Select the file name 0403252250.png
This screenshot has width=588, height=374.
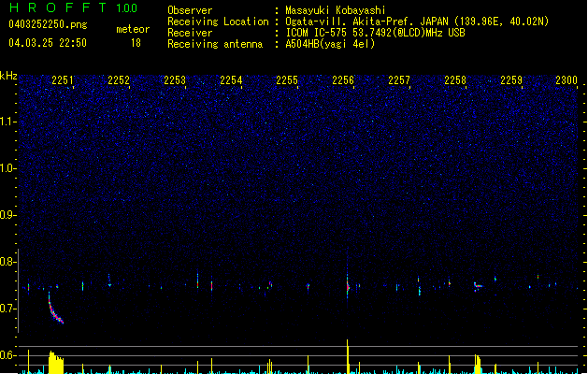coord(48,24)
